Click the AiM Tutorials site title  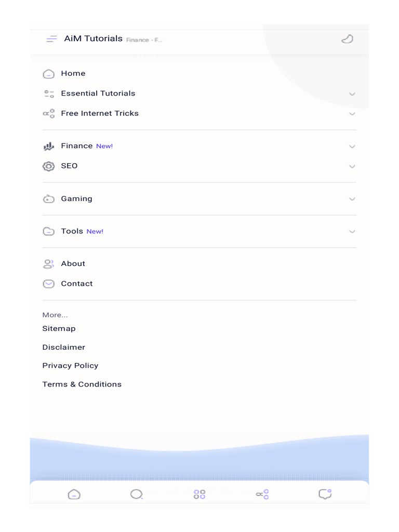coord(94,38)
